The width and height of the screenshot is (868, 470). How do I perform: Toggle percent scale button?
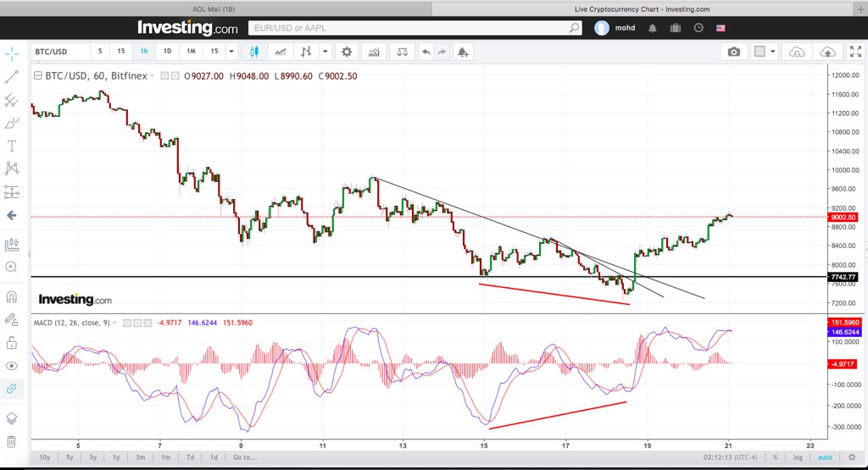[775, 457]
